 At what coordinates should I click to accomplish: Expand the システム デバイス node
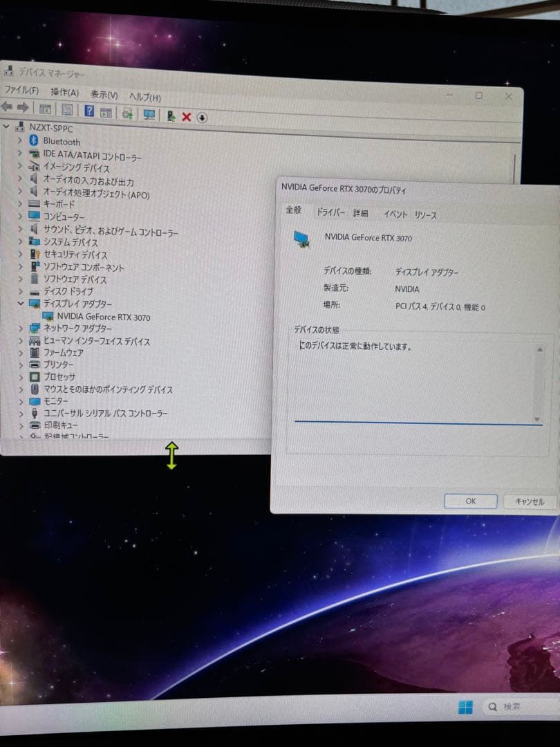pos(20,241)
